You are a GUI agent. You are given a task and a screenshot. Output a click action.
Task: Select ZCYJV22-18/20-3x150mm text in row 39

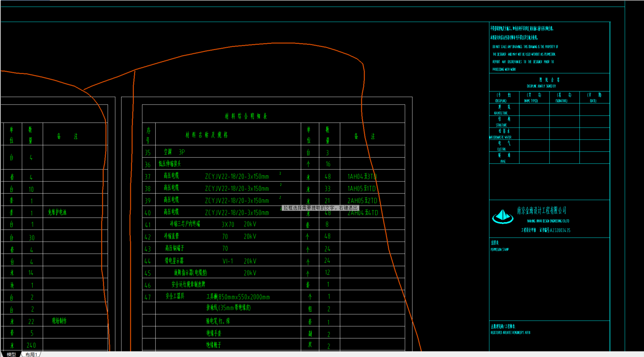tap(237, 200)
